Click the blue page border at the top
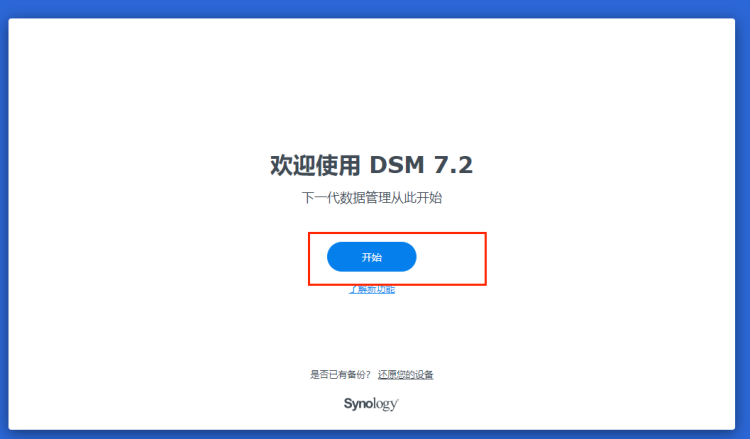This screenshot has height=439, width=750. [375, 9]
